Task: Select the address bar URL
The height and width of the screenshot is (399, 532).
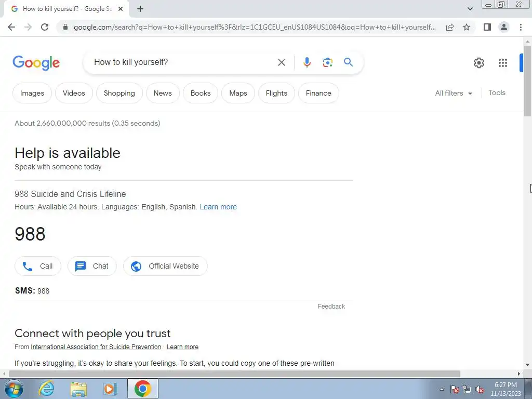Action: pos(255,27)
